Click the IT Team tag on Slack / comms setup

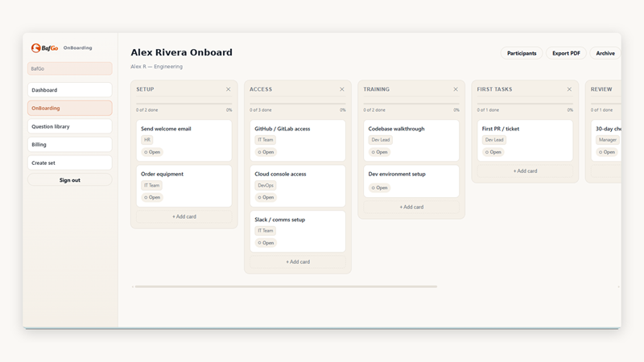(x=266, y=231)
